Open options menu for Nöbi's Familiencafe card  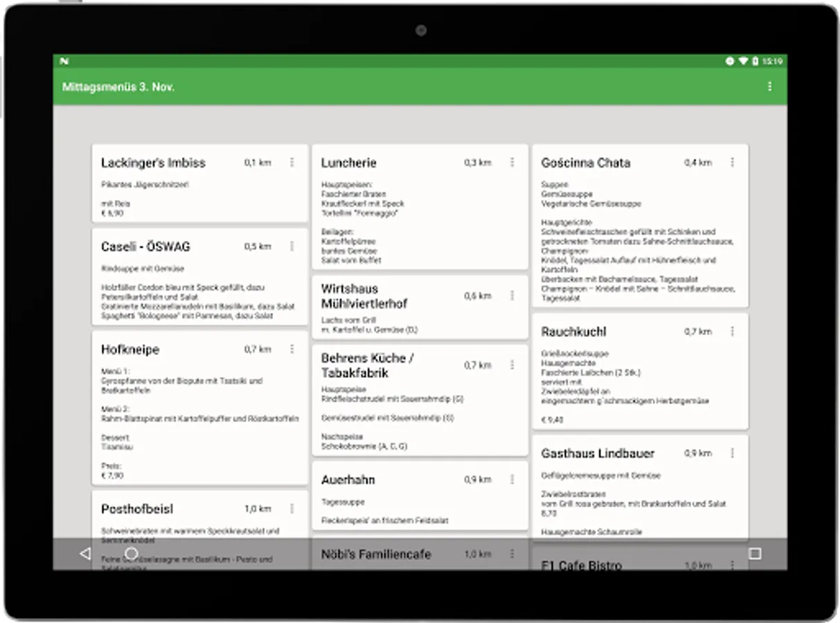512,554
